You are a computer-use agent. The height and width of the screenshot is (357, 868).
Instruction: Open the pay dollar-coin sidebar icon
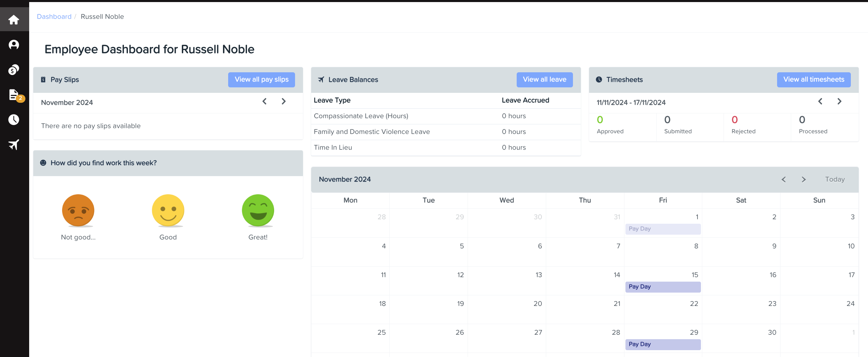[x=14, y=70]
